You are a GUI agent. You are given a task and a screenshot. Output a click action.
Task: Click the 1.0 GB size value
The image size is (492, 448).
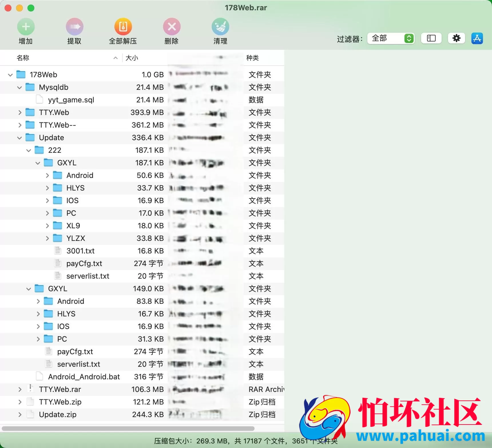[x=153, y=75]
